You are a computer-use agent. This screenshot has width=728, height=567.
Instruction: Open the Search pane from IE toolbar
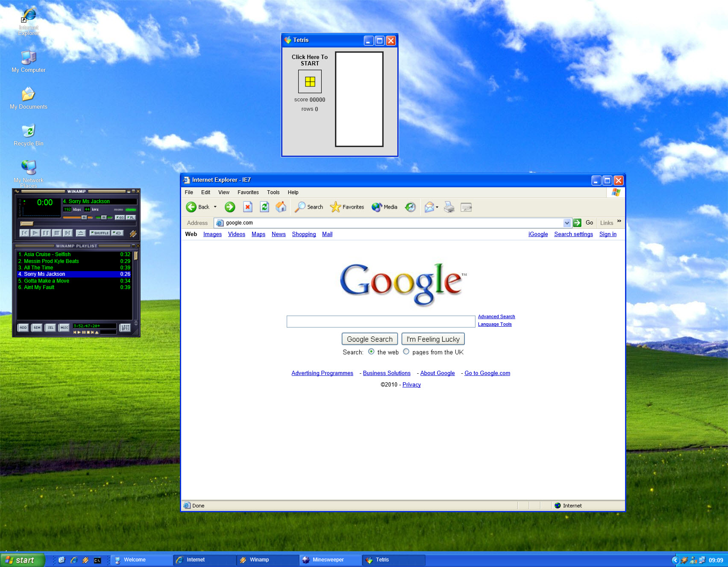(309, 207)
